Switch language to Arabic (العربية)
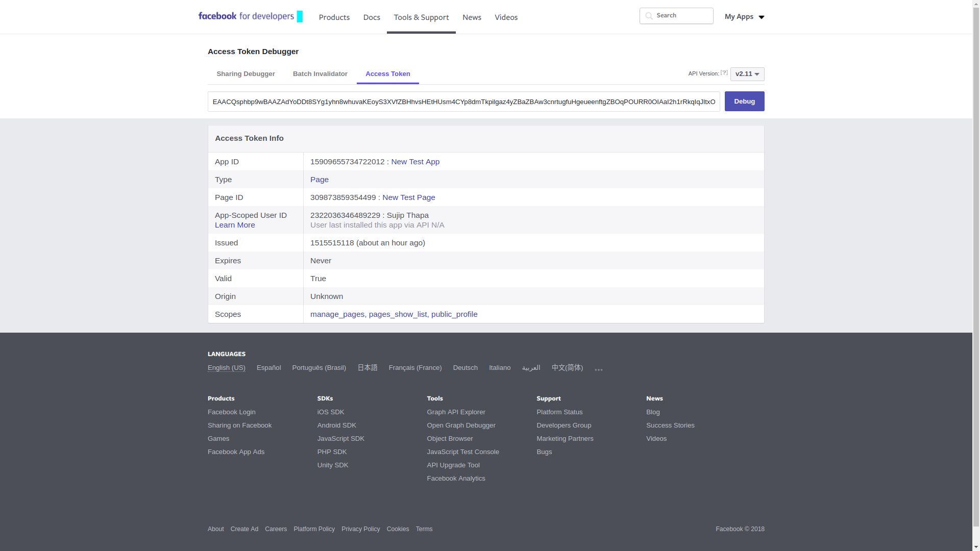 pos(531,368)
